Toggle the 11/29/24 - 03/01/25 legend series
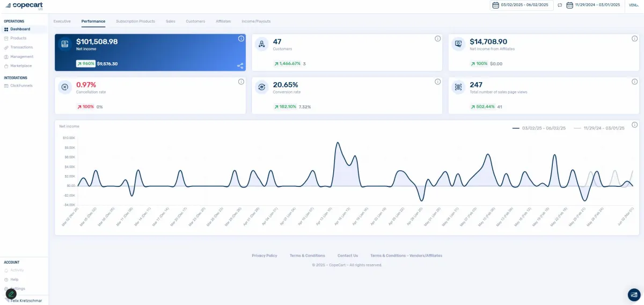The width and height of the screenshot is (644, 305). (x=599, y=128)
